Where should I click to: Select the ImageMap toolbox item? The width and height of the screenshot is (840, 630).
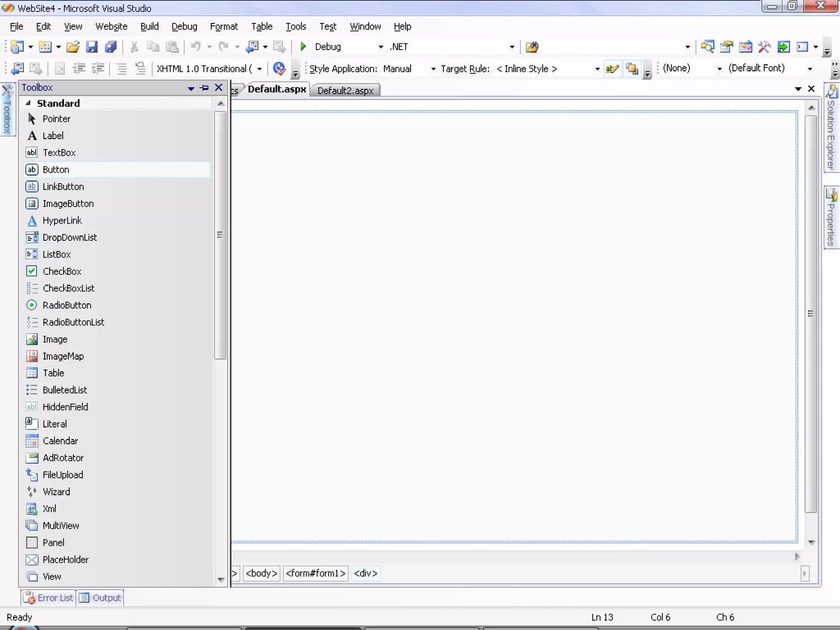63,356
